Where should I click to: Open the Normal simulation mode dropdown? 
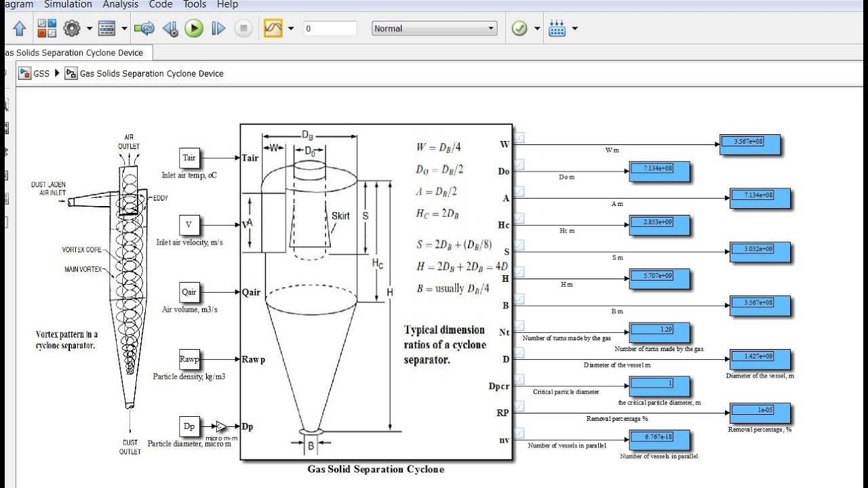point(434,28)
